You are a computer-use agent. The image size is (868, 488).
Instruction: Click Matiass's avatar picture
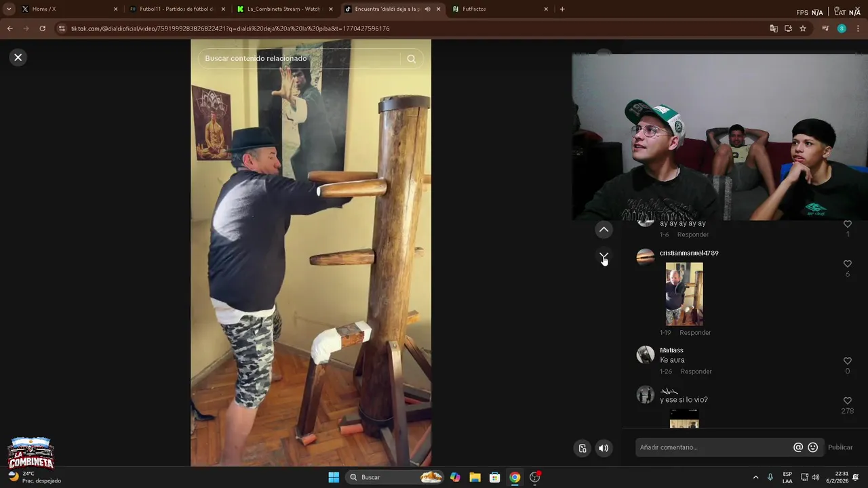[646, 354]
